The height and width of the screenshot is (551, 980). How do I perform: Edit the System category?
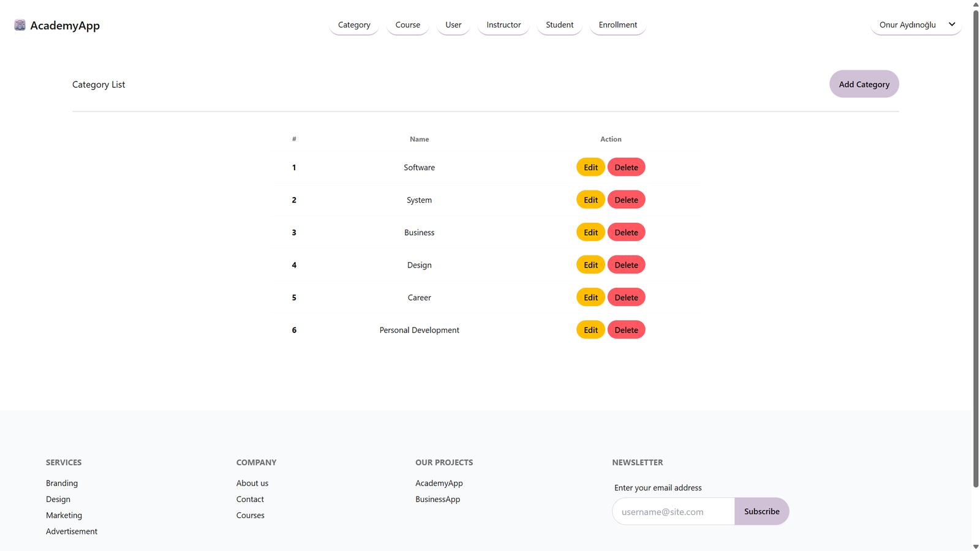590,200
